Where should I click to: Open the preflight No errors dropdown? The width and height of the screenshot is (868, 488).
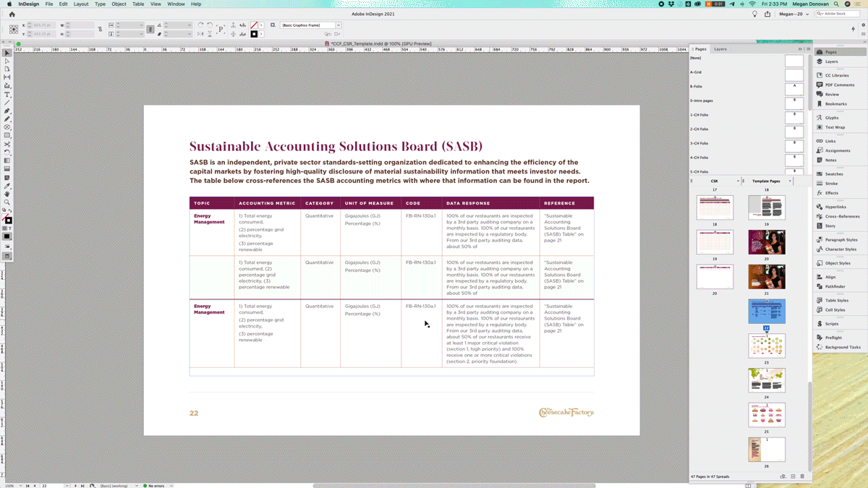point(171,485)
